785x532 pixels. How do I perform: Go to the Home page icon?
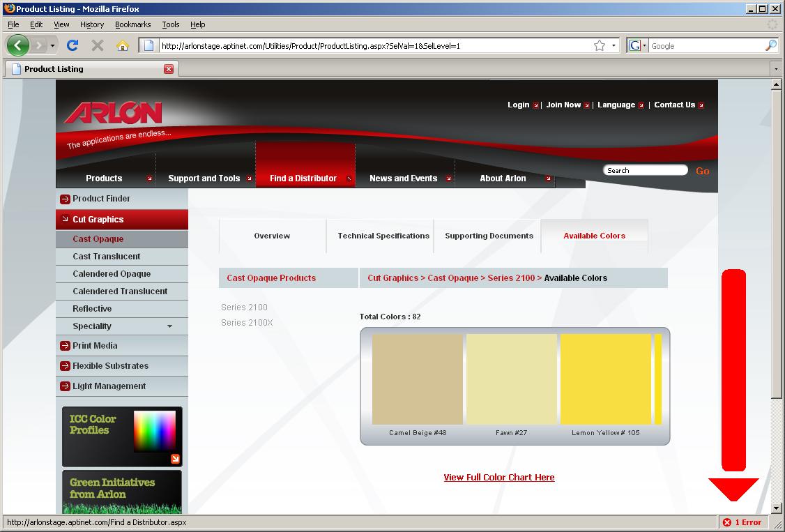pos(122,45)
